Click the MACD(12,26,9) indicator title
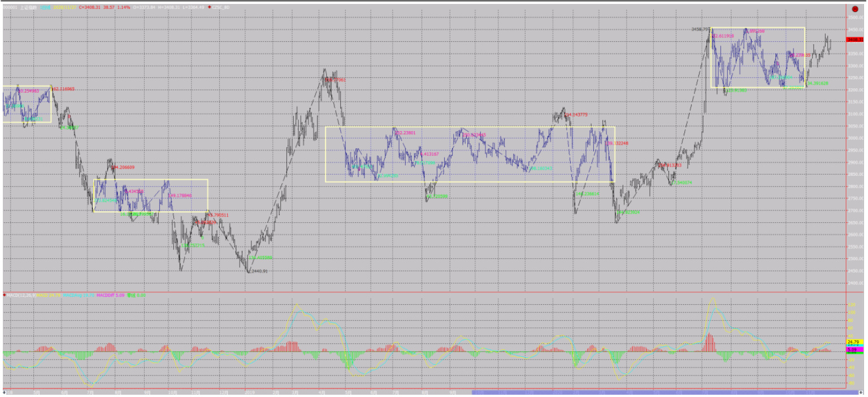 click(20, 295)
